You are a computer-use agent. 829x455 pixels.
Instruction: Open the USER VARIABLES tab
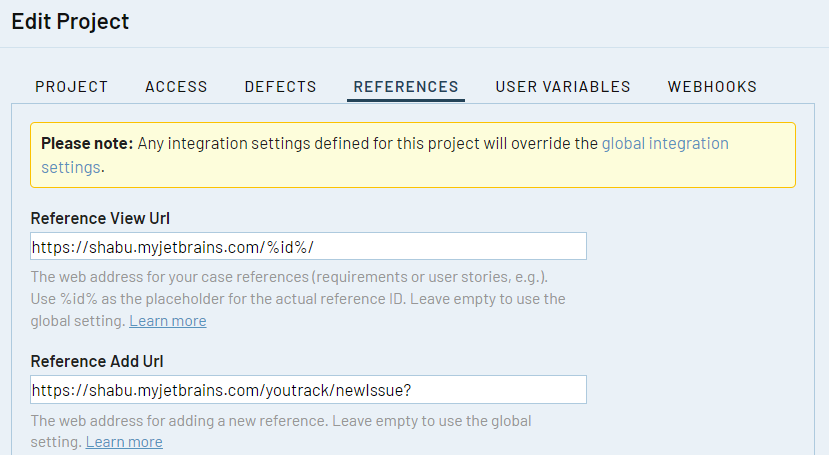coord(563,87)
